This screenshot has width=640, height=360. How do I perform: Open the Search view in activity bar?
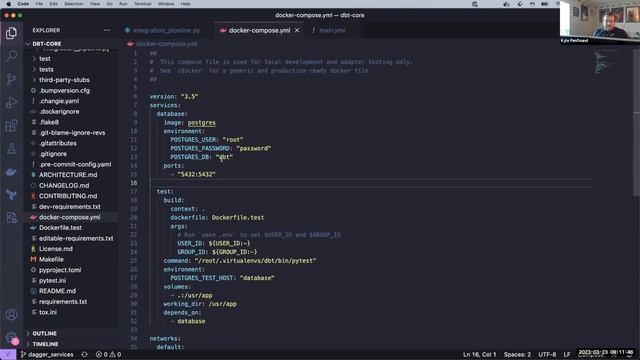[11, 56]
